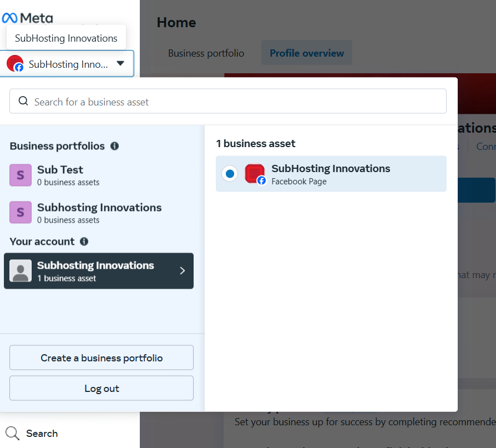Click the magnifier icon in the asset search box

[23, 101]
